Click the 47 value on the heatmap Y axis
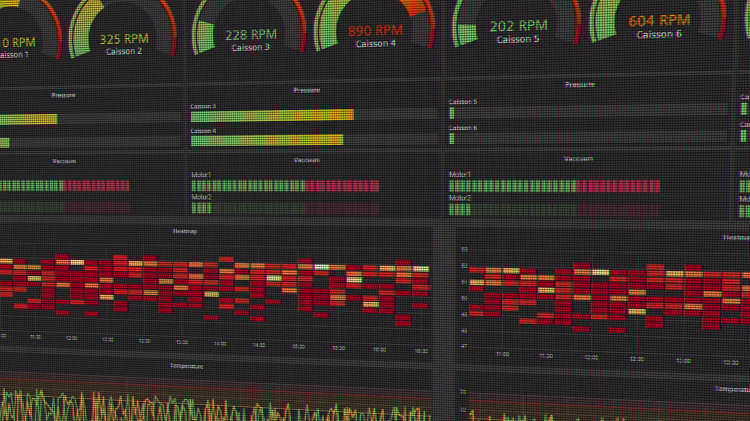This screenshot has height=421, width=750. 463,346
